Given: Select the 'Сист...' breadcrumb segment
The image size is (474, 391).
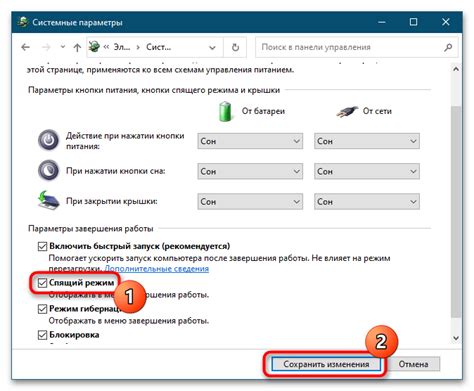Looking at the screenshot, I should tap(158, 47).
